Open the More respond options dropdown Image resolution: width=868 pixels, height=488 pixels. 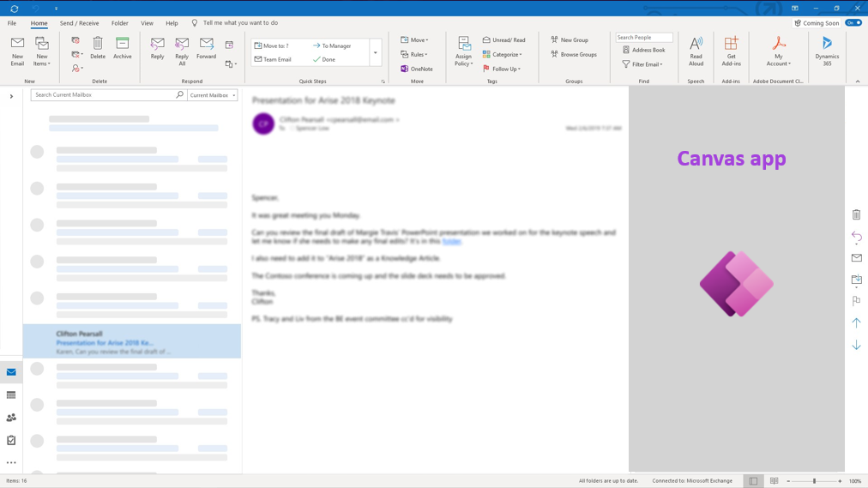pos(231,64)
